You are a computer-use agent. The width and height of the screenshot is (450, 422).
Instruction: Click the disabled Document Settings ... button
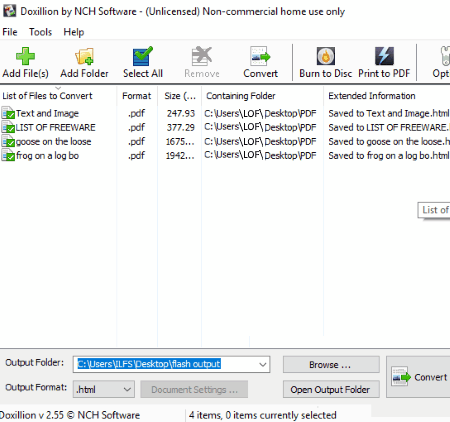[194, 389]
